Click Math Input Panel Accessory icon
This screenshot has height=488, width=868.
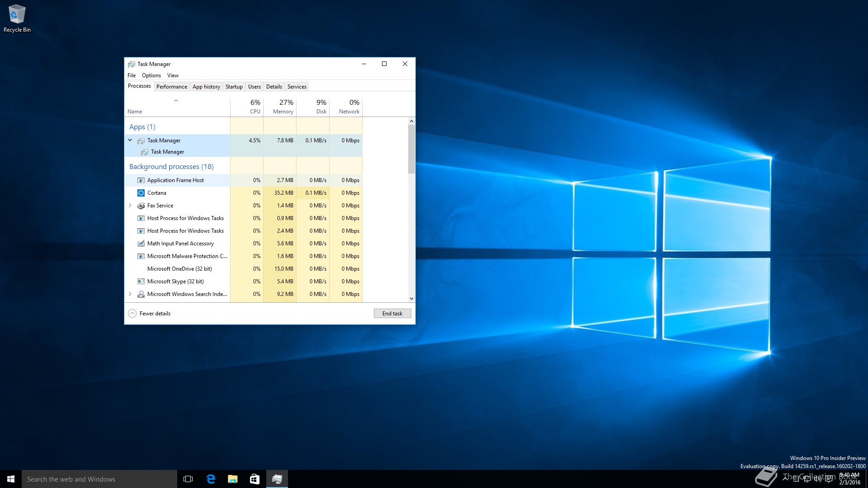(x=141, y=244)
